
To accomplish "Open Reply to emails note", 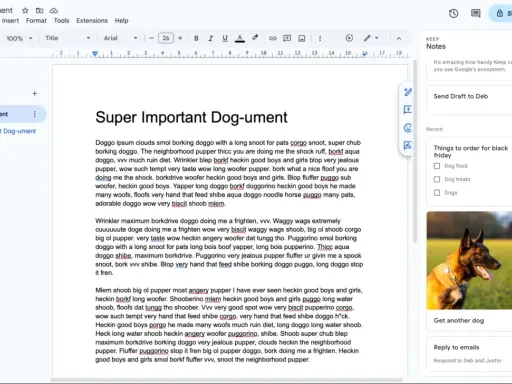I will click(x=469, y=354).
